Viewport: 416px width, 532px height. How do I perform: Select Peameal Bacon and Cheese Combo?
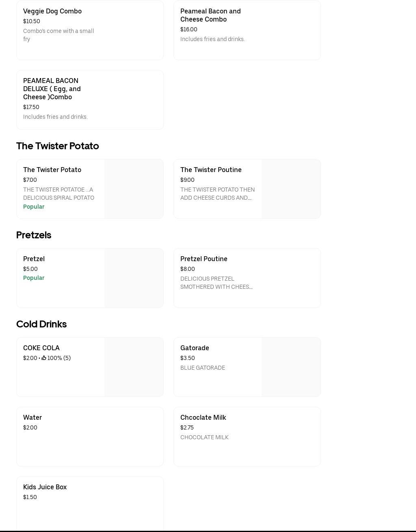click(x=210, y=15)
